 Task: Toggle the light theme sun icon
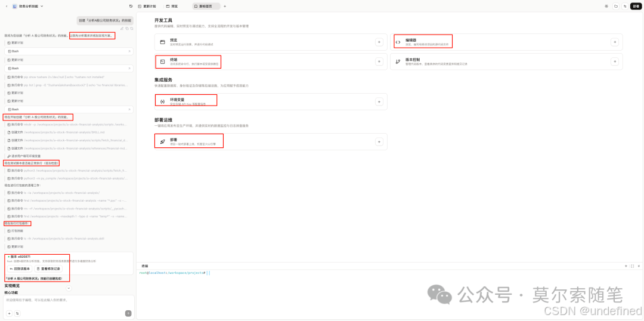[x=606, y=6]
